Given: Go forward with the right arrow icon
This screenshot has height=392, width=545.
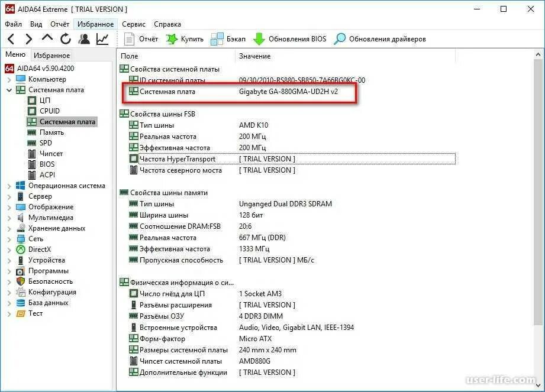Looking at the screenshot, I should [x=29, y=39].
